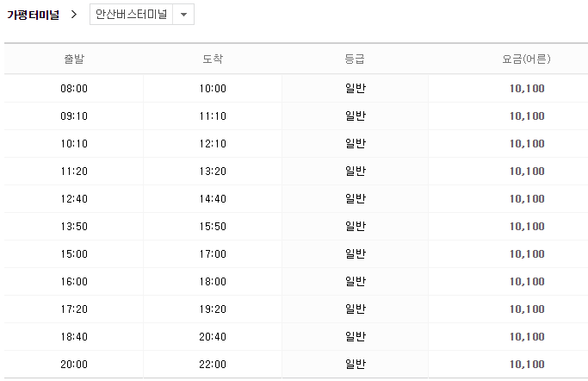The width and height of the screenshot is (588, 381).
Task: Click 일반 grade in the 17:20 row
Action: tap(356, 309)
